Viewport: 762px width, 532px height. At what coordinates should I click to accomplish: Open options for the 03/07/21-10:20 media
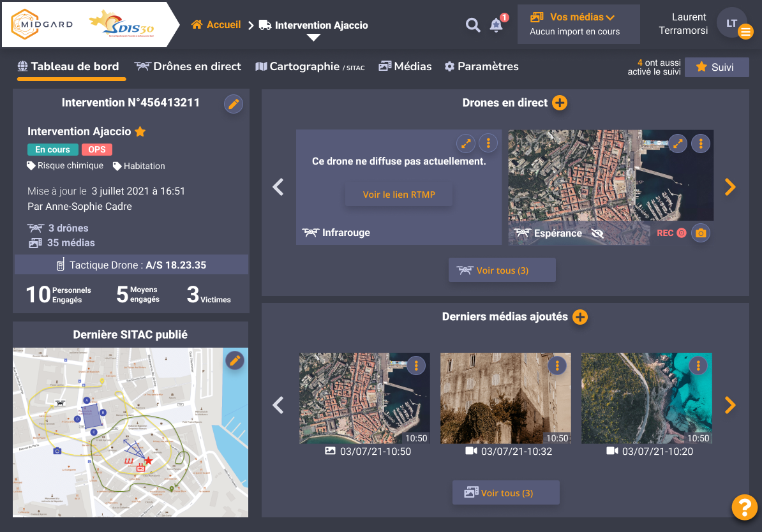pos(698,366)
